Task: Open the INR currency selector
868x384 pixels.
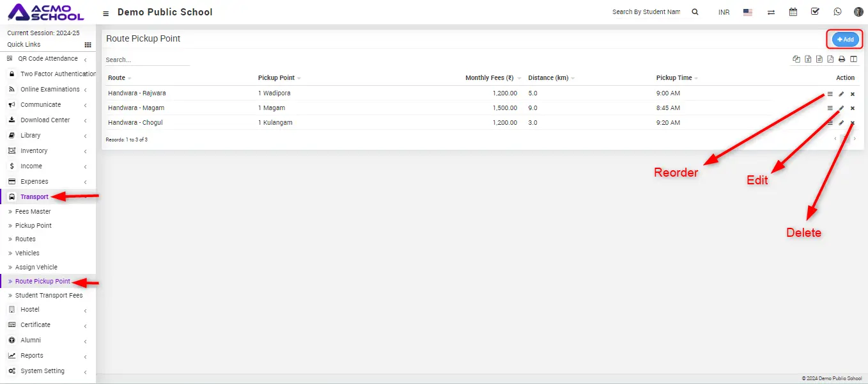Action: [724, 12]
